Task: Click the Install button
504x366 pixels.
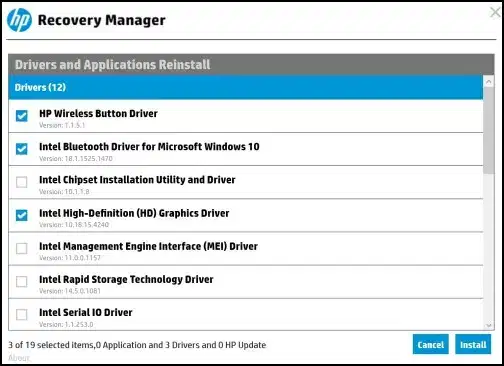Action: [473, 344]
